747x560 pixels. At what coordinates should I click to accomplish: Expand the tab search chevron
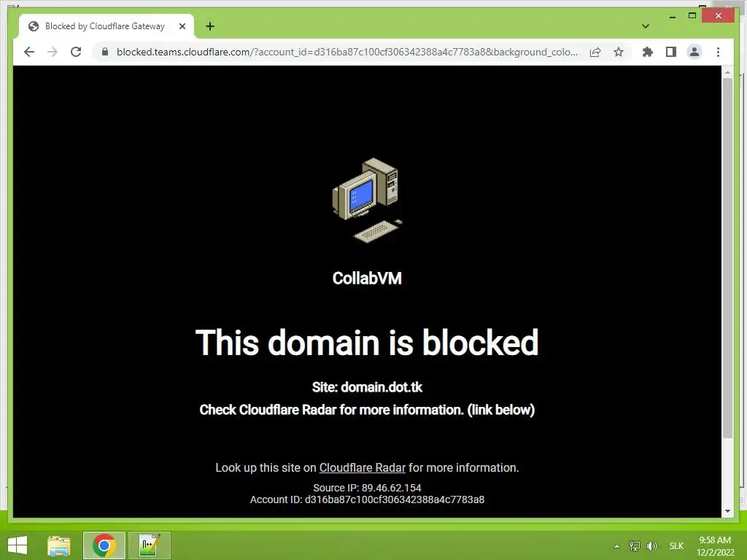coord(646,26)
